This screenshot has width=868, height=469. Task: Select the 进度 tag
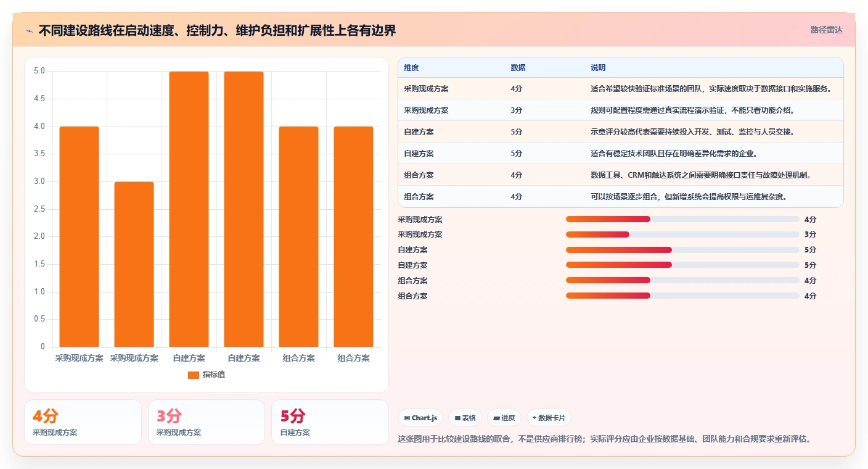504,418
